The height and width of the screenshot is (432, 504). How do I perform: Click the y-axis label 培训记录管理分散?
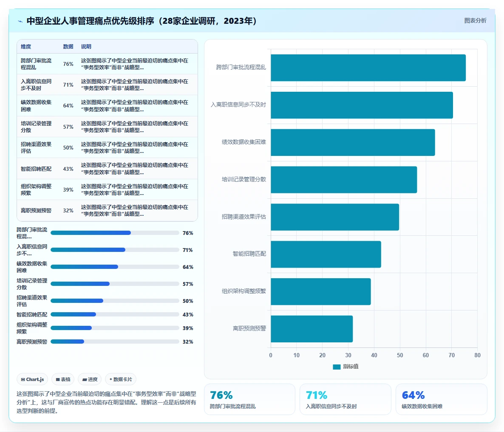coord(244,179)
